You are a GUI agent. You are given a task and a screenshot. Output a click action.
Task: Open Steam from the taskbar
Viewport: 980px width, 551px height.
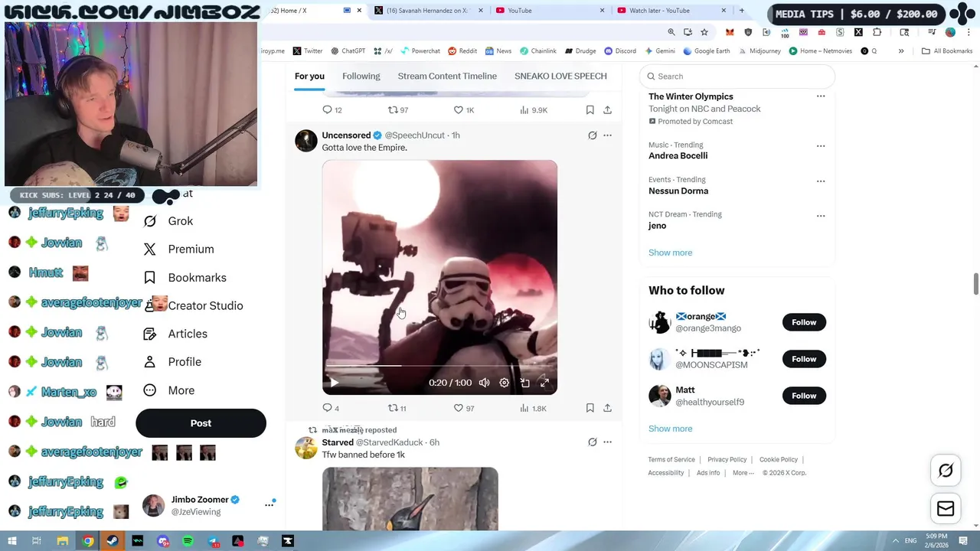tap(113, 541)
